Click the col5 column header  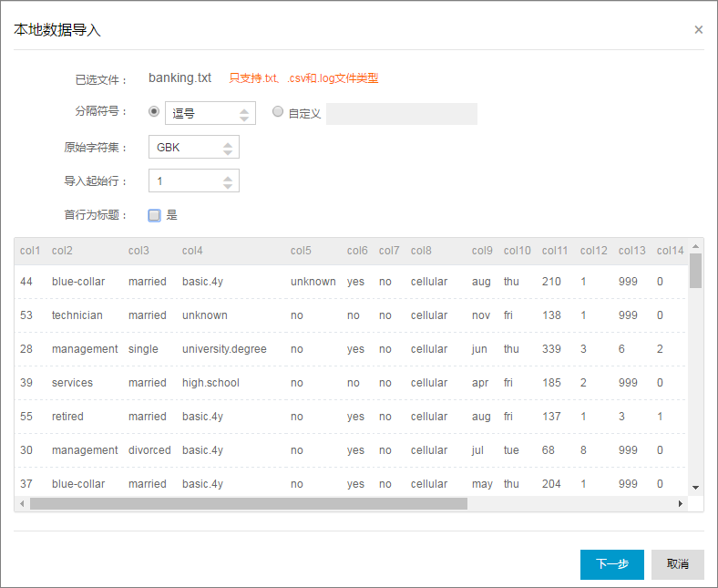pyautogui.click(x=301, y=251)
